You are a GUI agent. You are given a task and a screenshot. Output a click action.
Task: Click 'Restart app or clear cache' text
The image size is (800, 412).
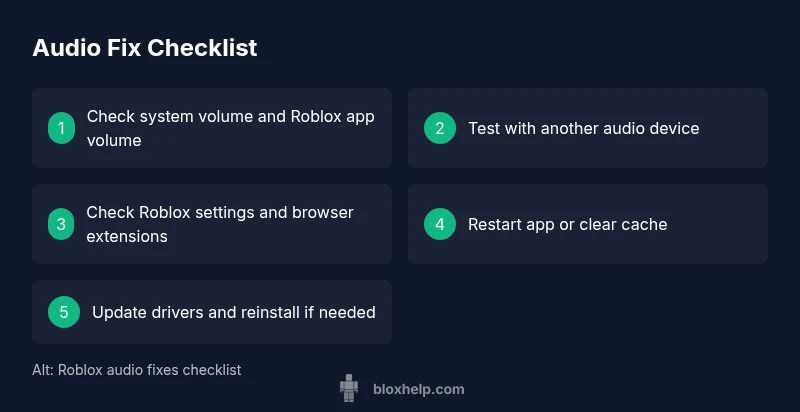[567, 224]
